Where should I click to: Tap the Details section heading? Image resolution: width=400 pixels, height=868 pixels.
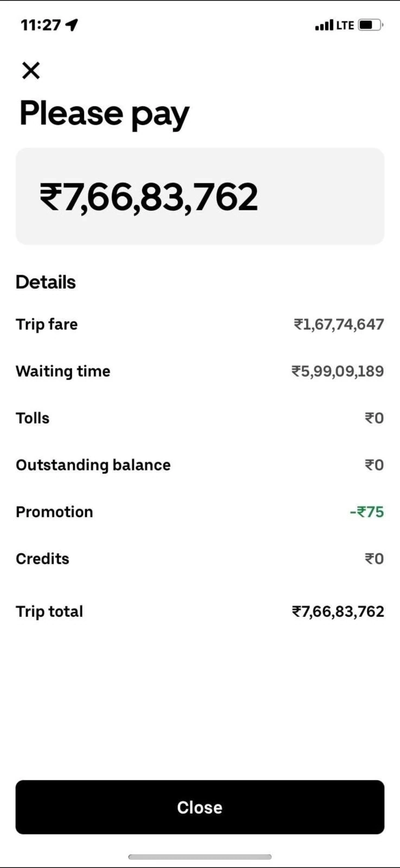(46, 282)
